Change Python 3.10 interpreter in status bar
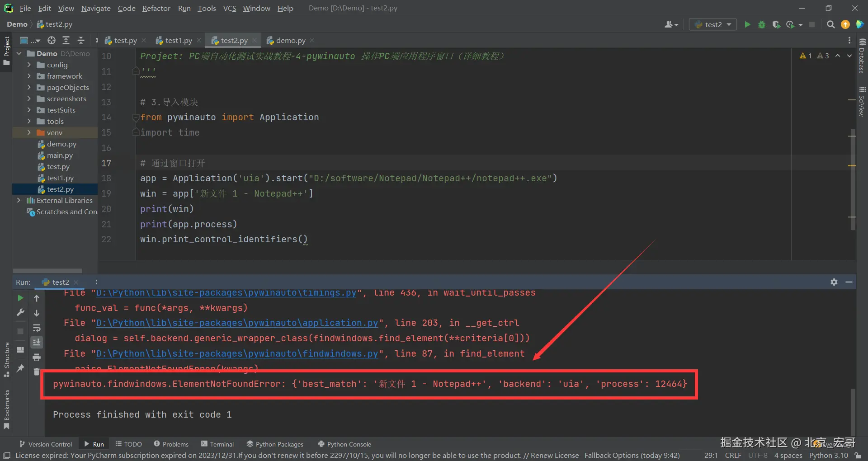The width and height of the screenshot is (868, 461). click(x=828, y=456)
